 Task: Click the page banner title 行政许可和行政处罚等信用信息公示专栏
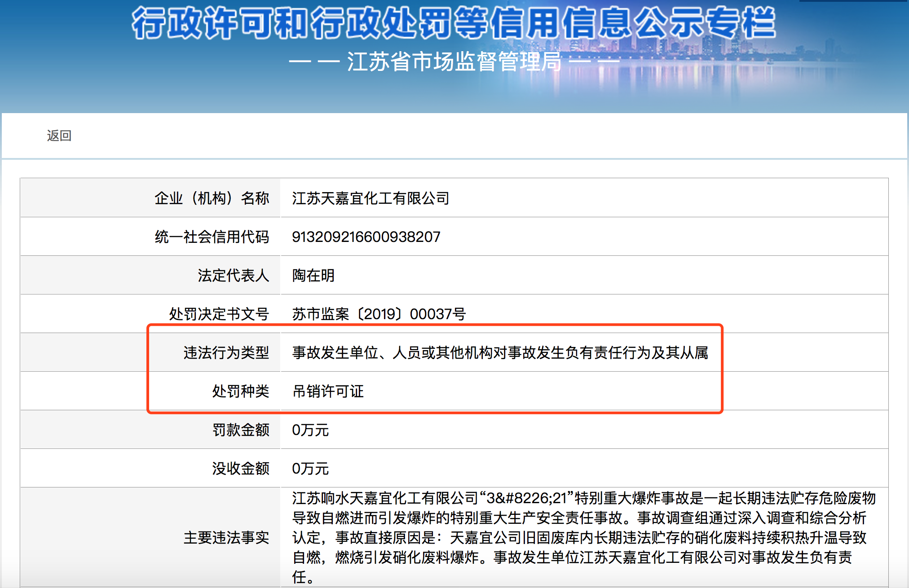pos(454,23)
